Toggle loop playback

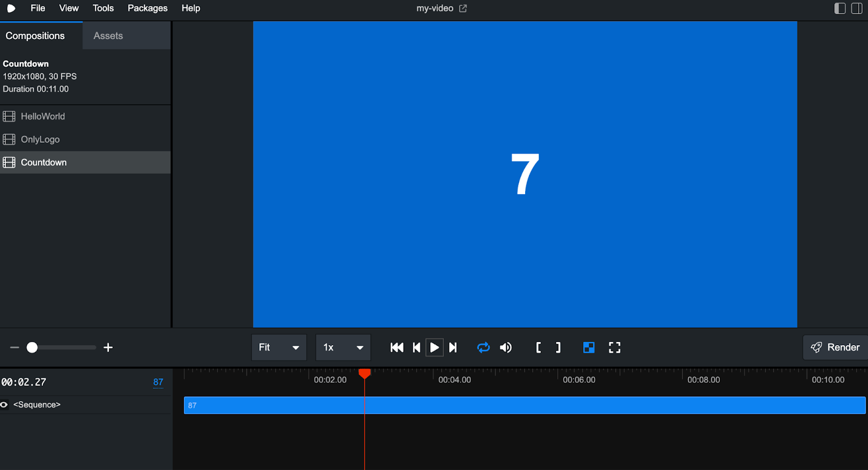point(483,347)
